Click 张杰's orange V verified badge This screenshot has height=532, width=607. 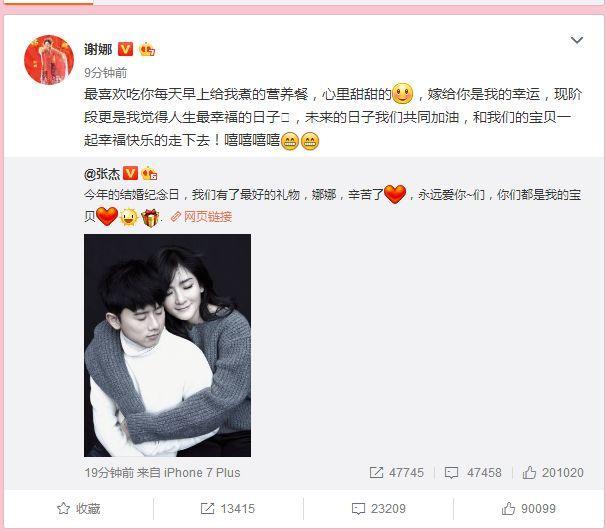(130, 173)
